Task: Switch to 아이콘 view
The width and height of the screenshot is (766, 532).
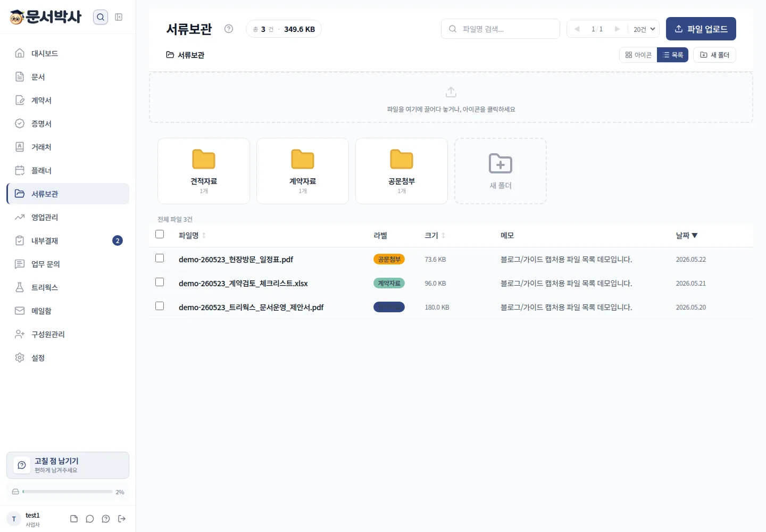Action: [638, 55]
